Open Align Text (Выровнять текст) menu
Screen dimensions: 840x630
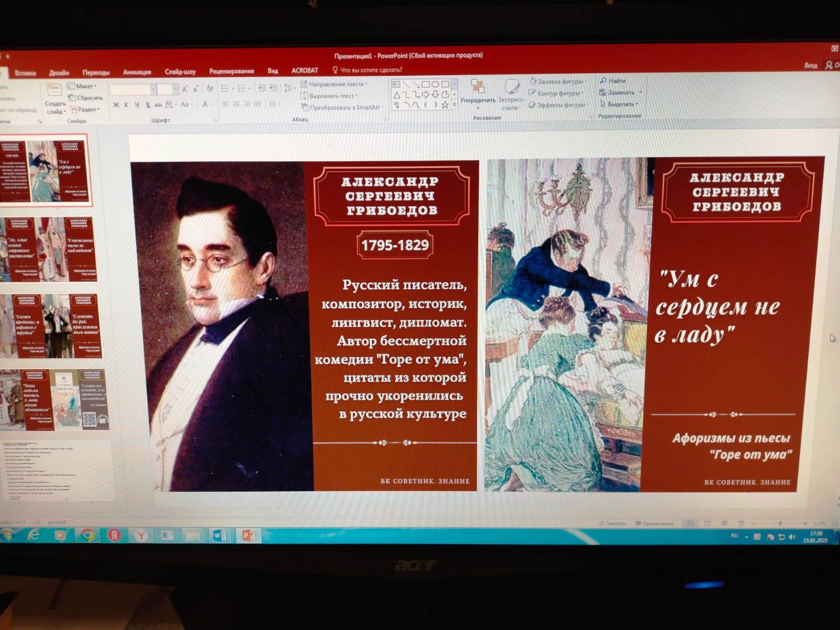329,96
